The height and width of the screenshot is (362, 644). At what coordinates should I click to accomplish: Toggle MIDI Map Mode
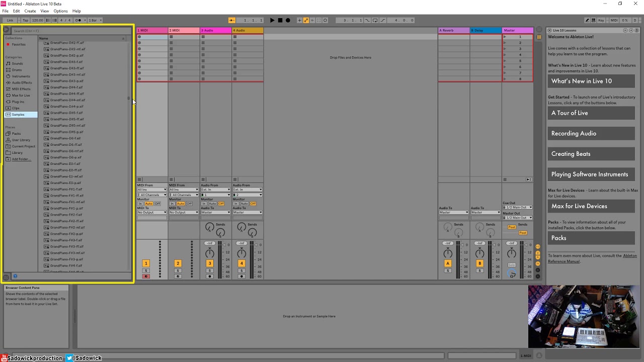point(614,20)
